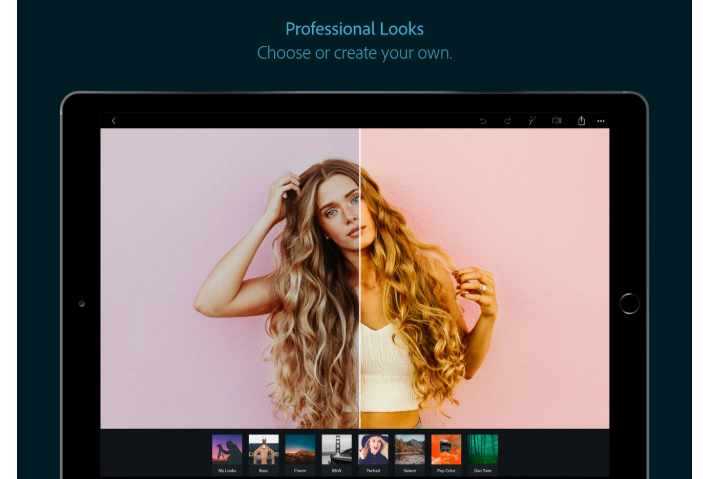Open the share icon

coord(581,120)
